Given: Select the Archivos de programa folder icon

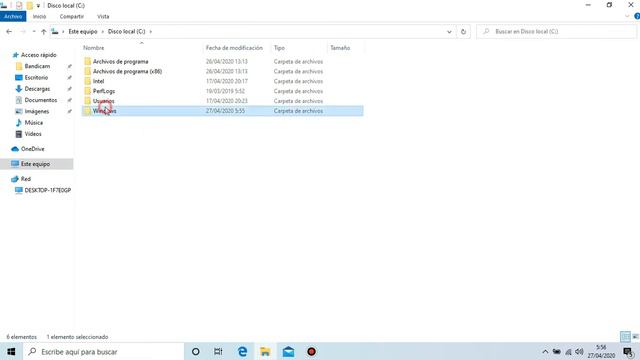Looking at the screenshot, I should point(87,61).
